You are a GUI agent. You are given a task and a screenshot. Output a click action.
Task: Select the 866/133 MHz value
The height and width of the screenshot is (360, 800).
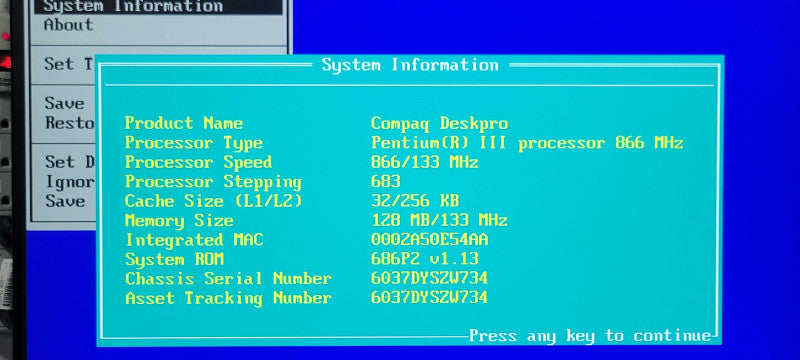tap(424, 163)
